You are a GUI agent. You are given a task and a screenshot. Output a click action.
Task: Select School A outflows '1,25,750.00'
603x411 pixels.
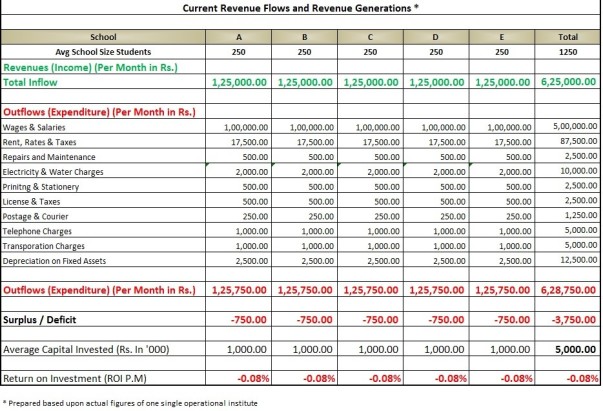pyautogui.click(x=239, y=290)
